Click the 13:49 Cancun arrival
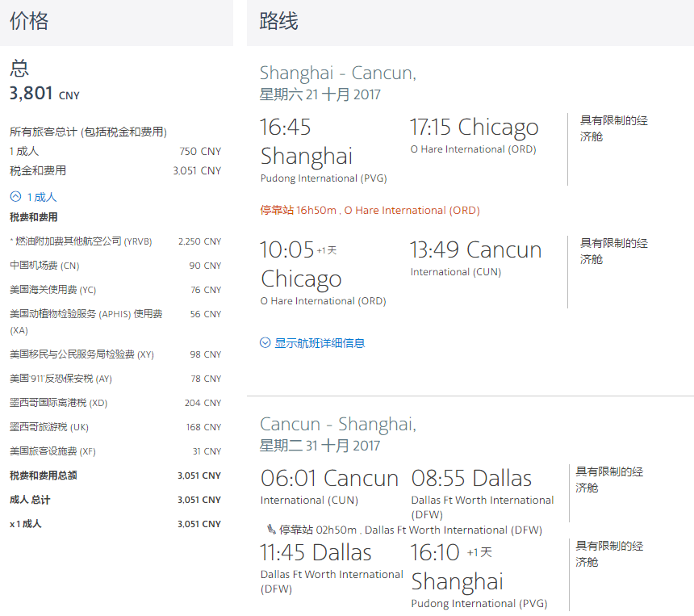 tap(476, 249)
